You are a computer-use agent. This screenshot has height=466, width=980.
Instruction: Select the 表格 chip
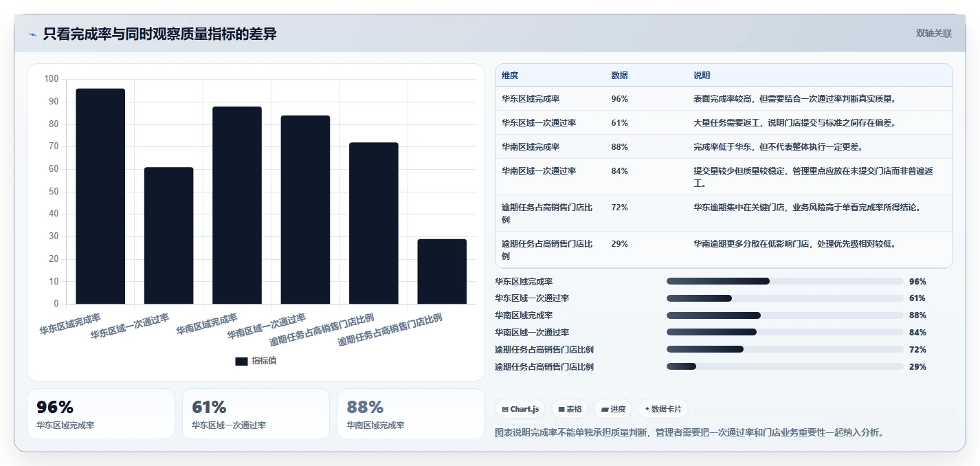570,409
